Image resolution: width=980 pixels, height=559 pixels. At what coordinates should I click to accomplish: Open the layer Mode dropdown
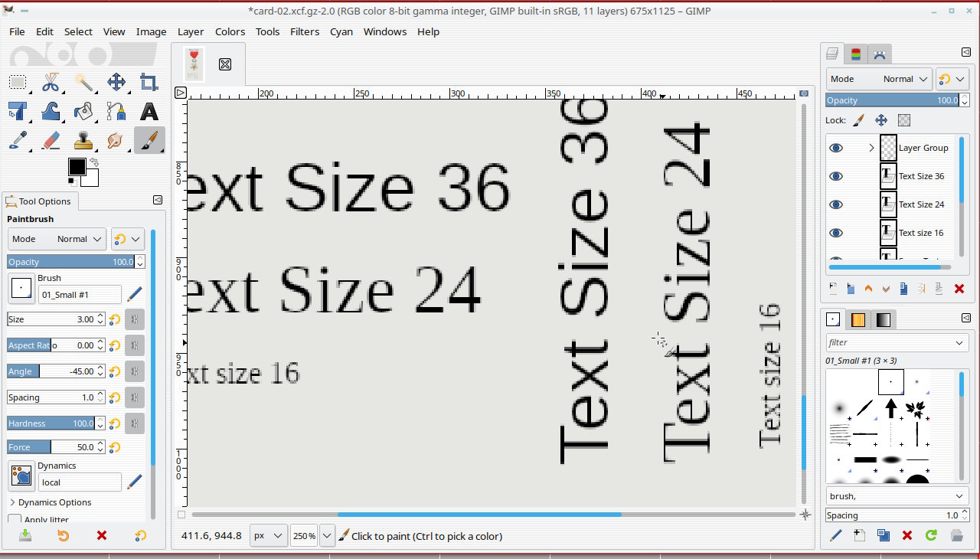(879, 79)
